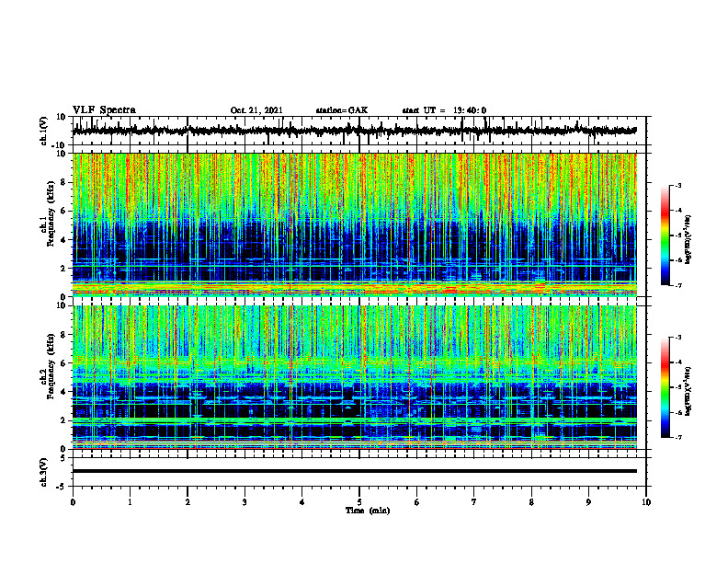Click the ch.1 spectrogram color scale bar
The width and height of the screenshot is (728, 563).
click(665, 236)
